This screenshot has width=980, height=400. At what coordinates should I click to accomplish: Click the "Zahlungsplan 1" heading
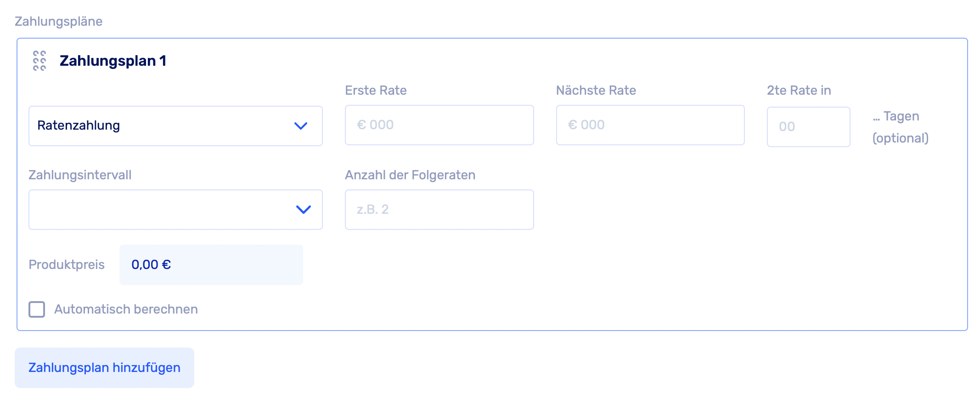click(113, 61)
